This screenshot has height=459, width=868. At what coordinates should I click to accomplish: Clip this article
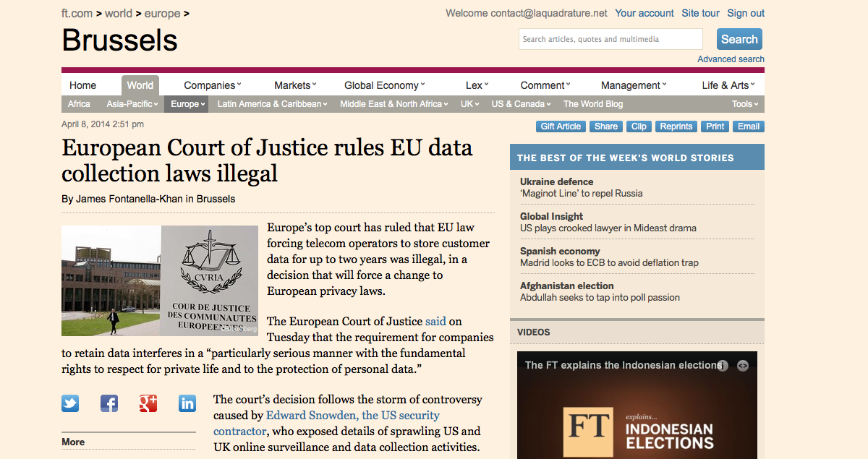[x=639, y=126]
